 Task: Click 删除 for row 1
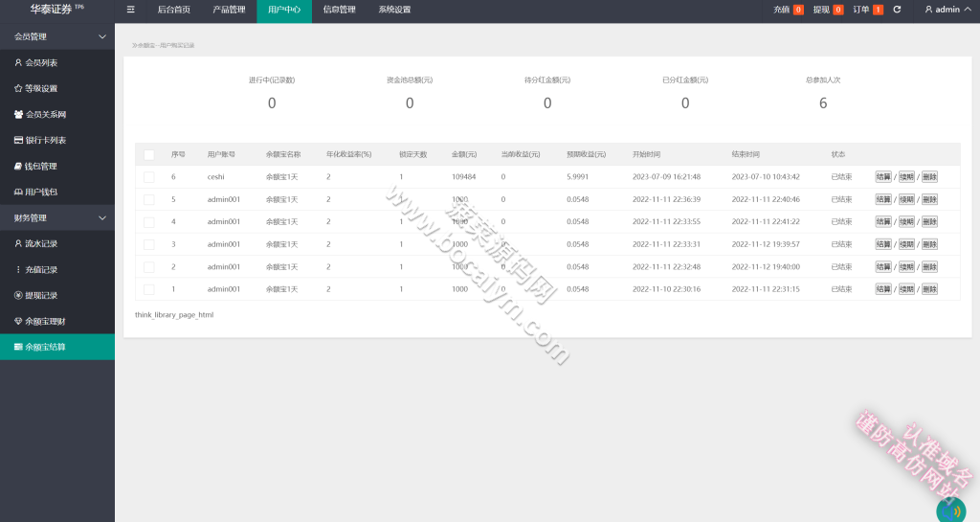coord(929,289)
